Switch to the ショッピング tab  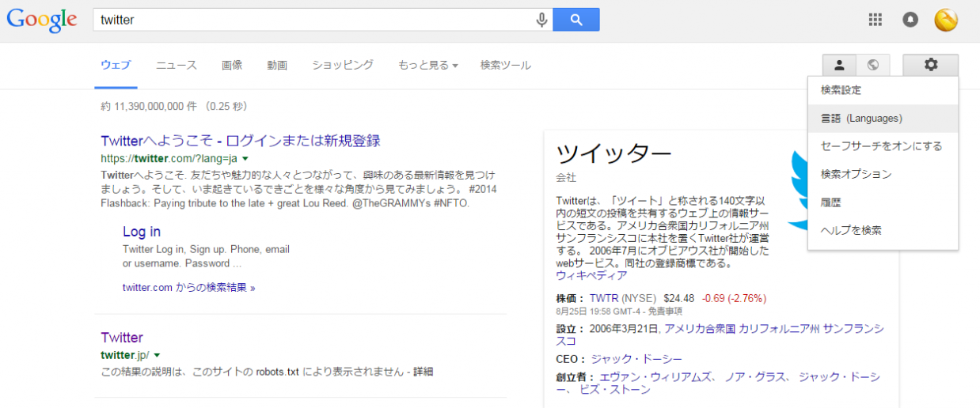coord(343,65)
